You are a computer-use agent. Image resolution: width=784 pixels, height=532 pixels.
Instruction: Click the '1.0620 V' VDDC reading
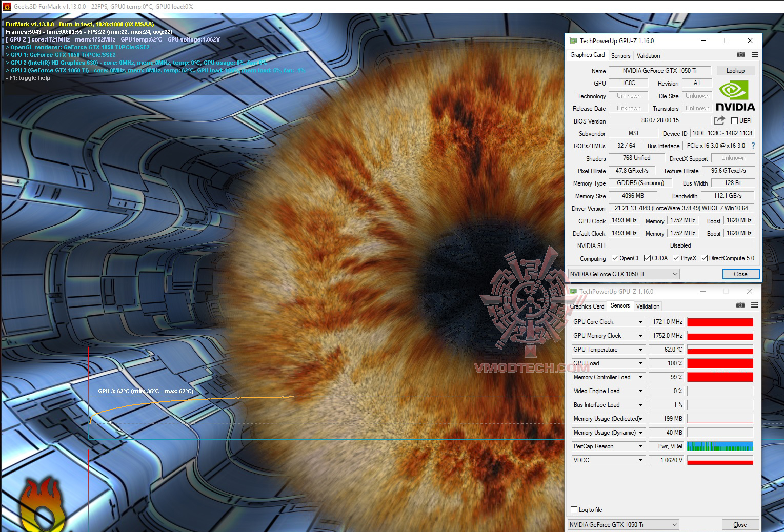[667, 460]
